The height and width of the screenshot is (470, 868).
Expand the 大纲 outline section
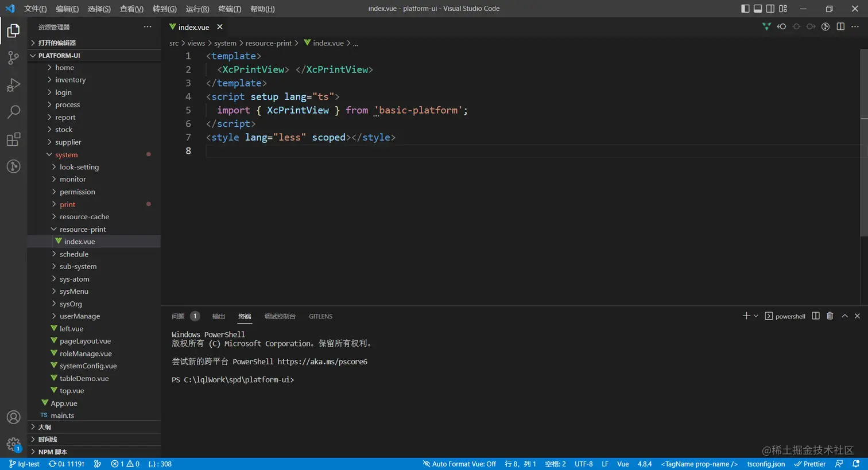point(94,427)
